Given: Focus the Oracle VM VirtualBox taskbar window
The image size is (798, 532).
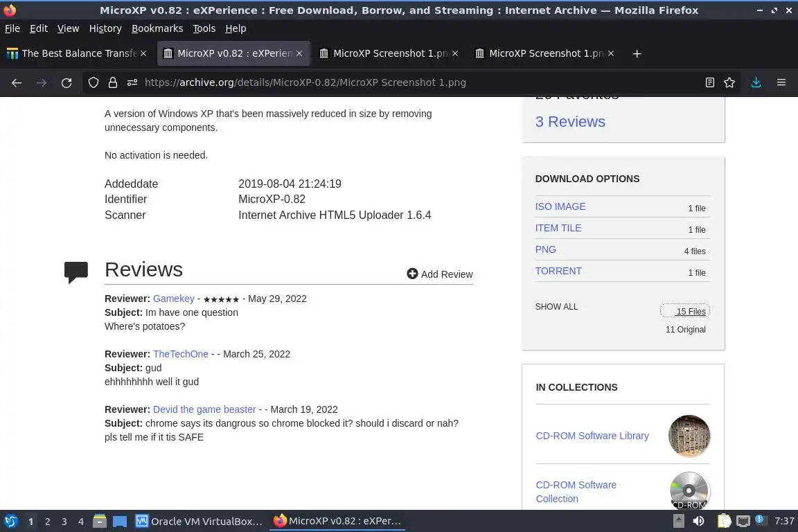Looking at the screenshot, I should [x=199, y=522].
